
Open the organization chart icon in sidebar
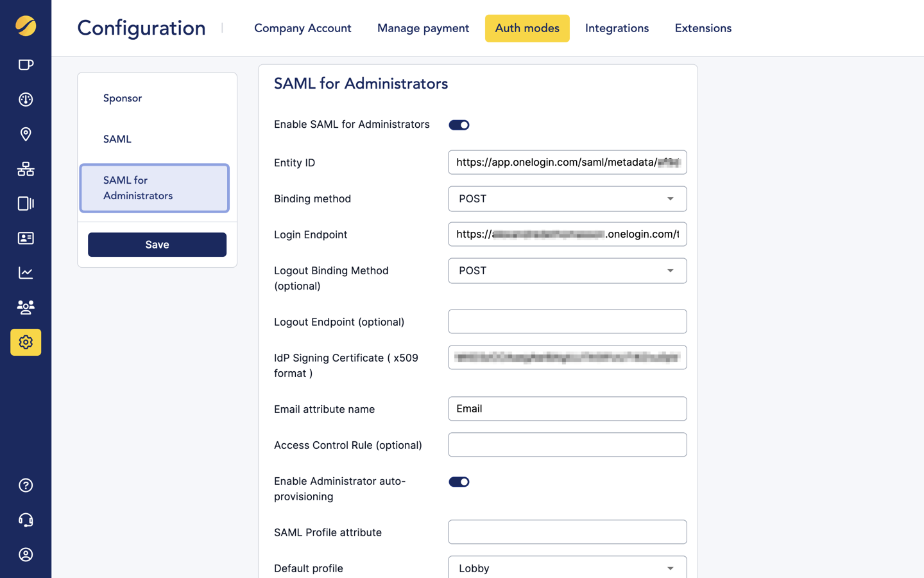click(x=26, y=169)
